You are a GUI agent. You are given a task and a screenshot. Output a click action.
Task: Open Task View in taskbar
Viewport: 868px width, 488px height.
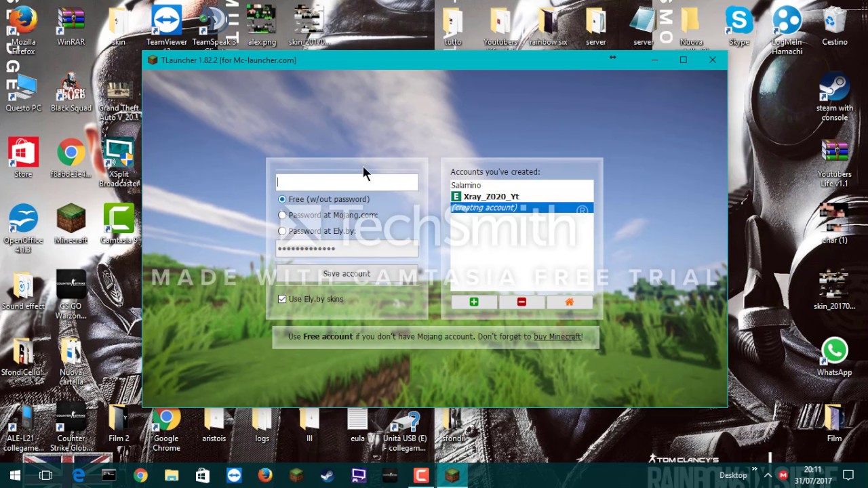[x=46, y=476]
